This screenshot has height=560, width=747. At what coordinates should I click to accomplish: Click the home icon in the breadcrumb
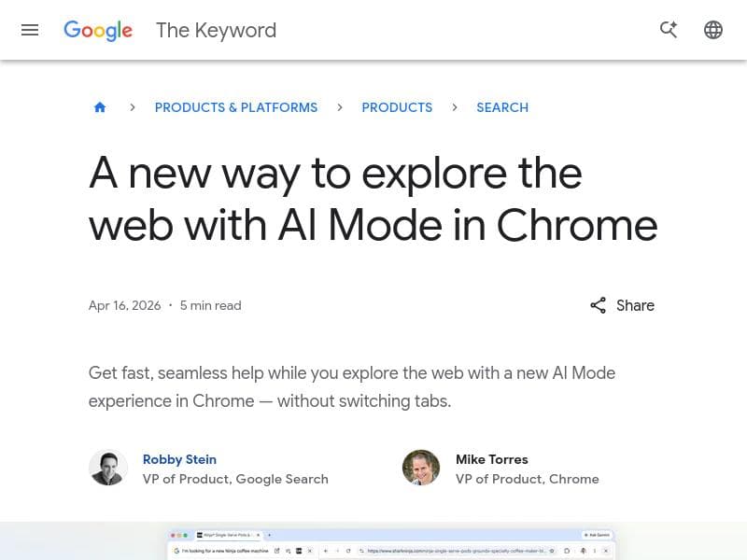click(100, 107)
